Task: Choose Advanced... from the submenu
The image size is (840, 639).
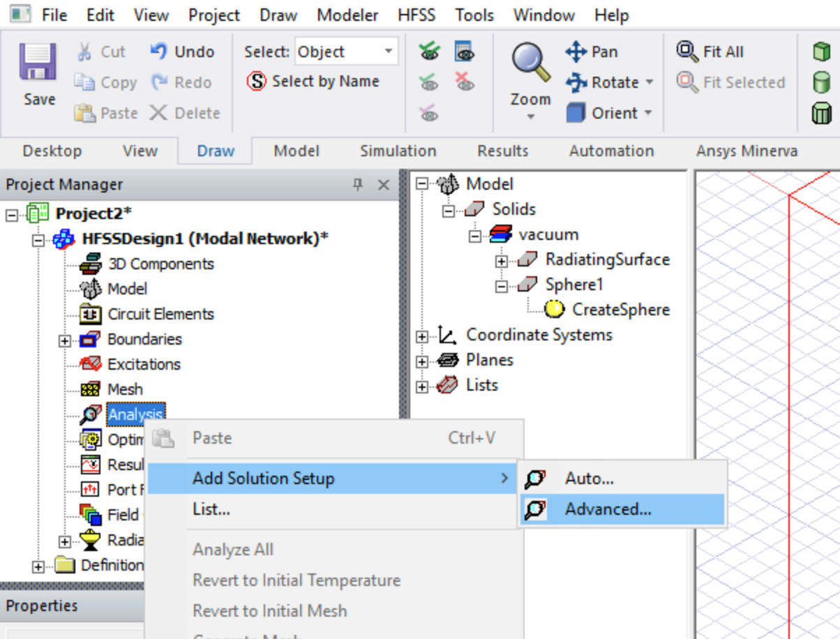Action: [x=622, y=509]
